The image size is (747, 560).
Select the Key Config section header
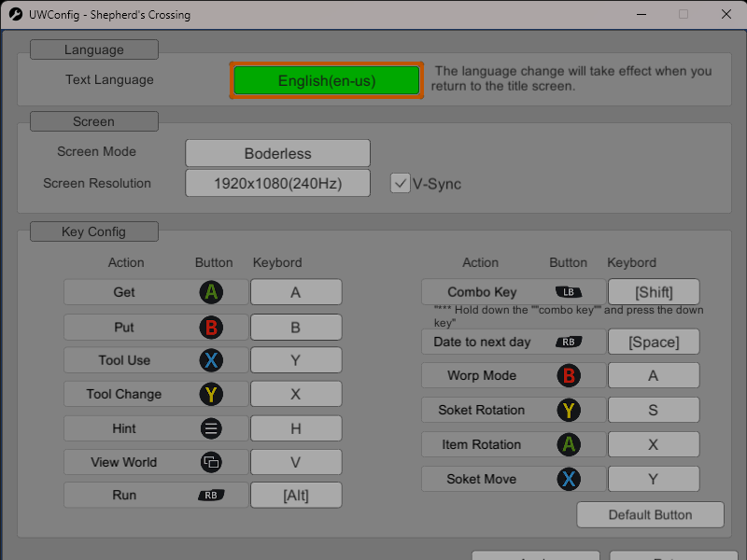[93, 231]
